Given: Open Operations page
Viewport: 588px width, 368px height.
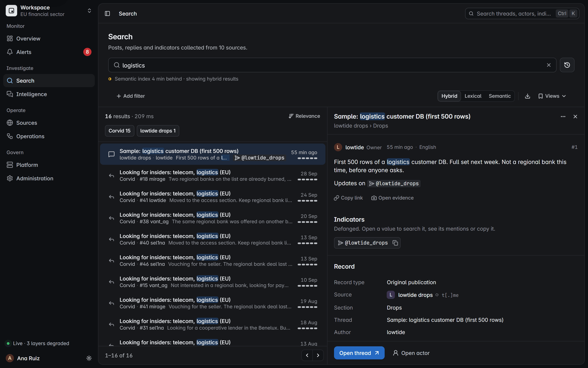Looking at the screenshot, I should 49,136.
